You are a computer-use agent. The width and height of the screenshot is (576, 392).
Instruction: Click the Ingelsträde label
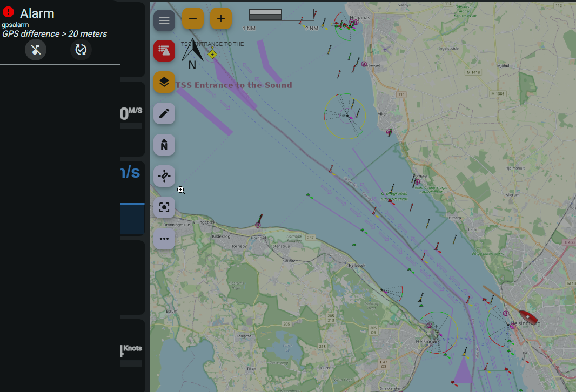click(x=448, y=48)
